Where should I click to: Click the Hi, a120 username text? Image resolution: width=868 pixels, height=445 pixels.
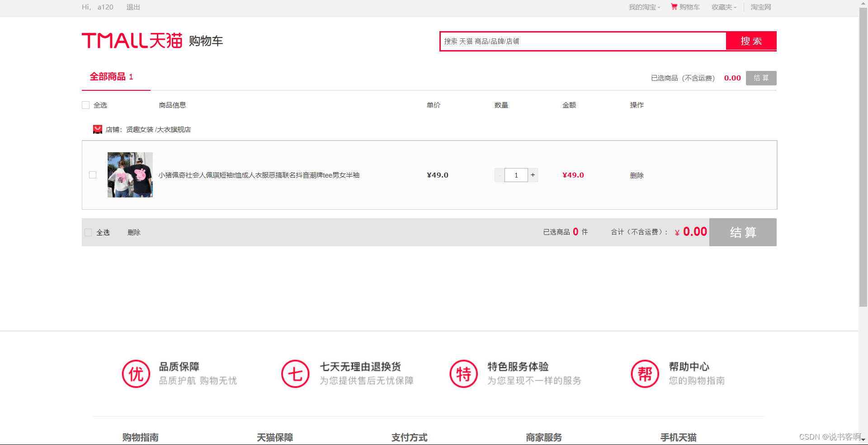(98, 7)
